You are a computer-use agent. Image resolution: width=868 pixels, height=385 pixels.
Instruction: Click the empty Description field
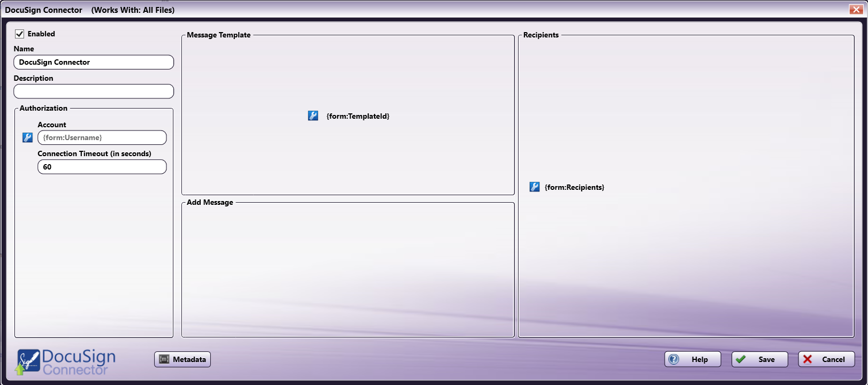click(94, 91)
